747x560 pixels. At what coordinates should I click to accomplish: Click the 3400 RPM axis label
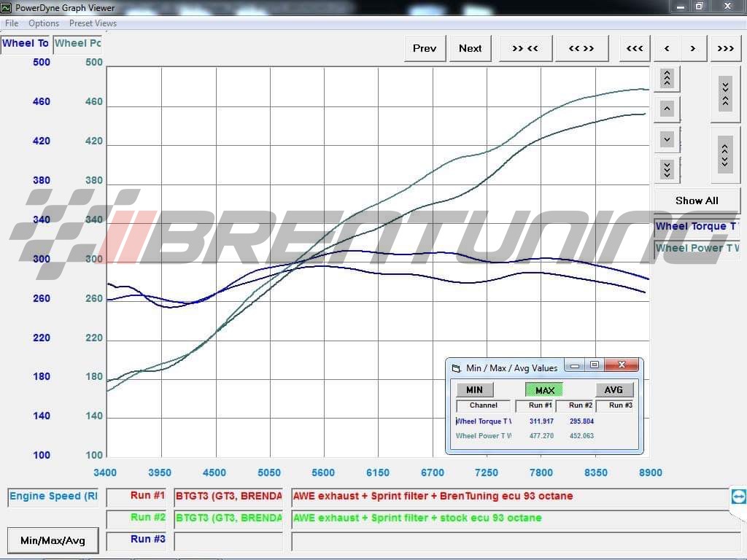pyautogui.click(x=105, y=472)
